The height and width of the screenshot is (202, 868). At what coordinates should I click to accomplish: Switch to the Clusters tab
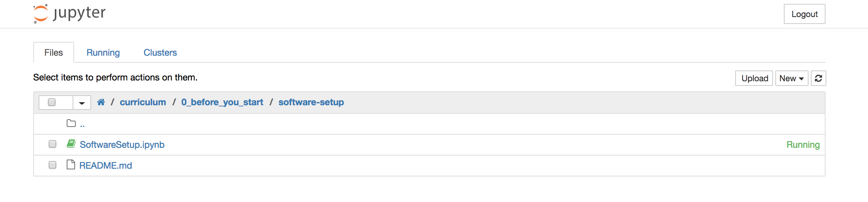(160, 53)
